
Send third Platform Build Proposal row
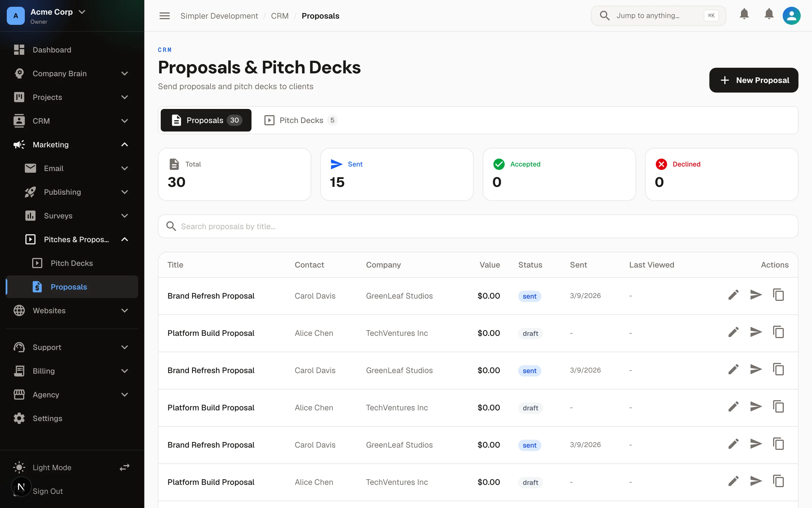pyautogui.click(x=756, y=481)
